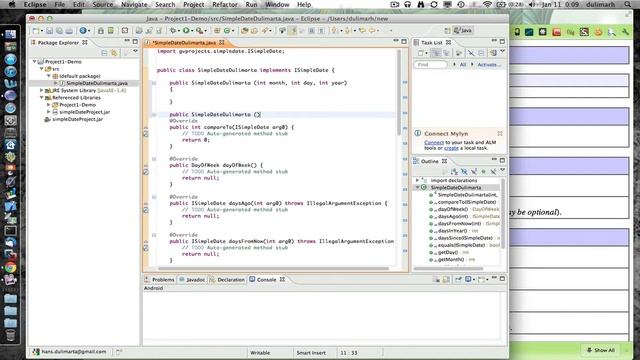Click the Find field in Task List
The width and height of the screenshot is (640, 360).
(431, 64)
